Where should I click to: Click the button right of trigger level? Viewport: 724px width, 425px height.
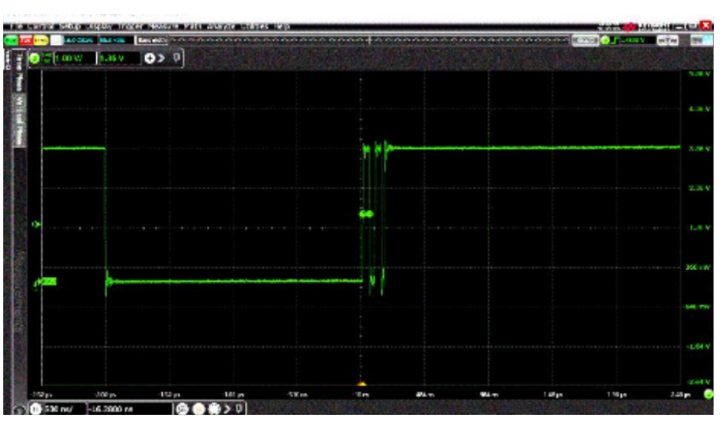coord(668,41)
